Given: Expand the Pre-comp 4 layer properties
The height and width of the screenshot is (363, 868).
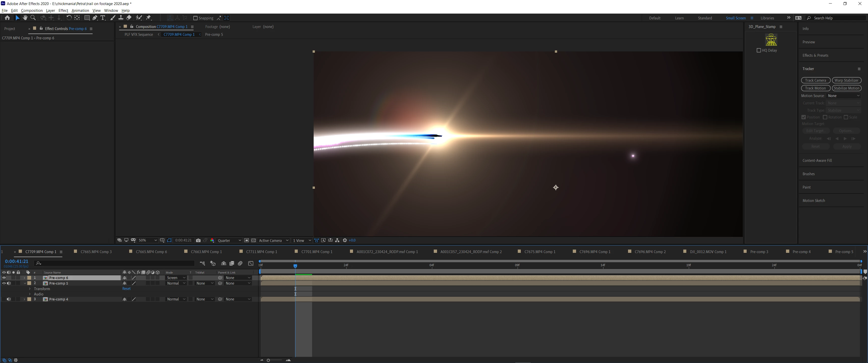Looking at the screenshot, I should [24, 299].
